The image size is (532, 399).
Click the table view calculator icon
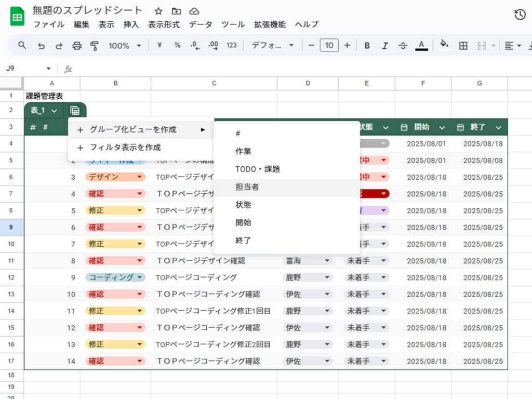[75, 111]
